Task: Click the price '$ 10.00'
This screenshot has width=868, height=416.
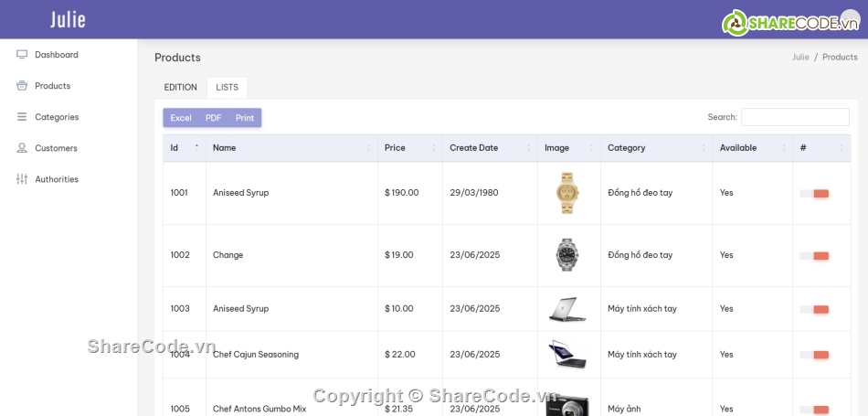Action: pos(399,308)
